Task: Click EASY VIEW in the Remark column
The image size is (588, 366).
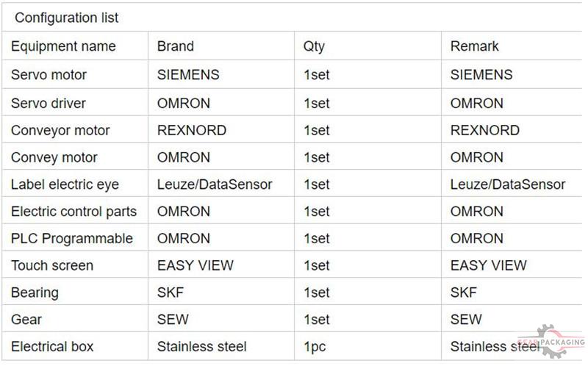Action: click(x=488, y=265)
